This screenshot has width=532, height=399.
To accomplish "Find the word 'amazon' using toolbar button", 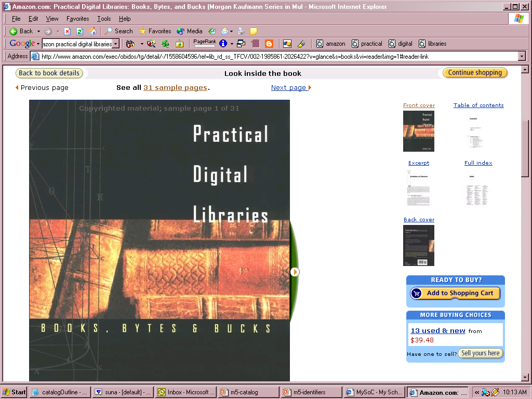I will pos(331,44).
